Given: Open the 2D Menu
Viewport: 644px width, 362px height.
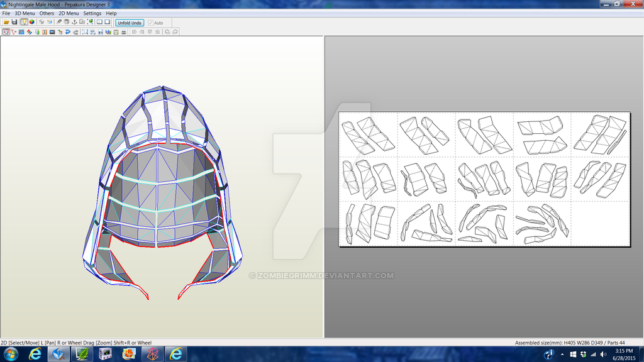Looking at the screenshot, I should click(69, 13).
